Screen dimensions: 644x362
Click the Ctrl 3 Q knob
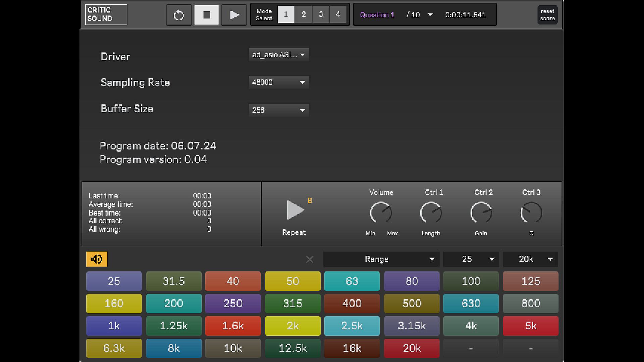(x=531, y=213)
